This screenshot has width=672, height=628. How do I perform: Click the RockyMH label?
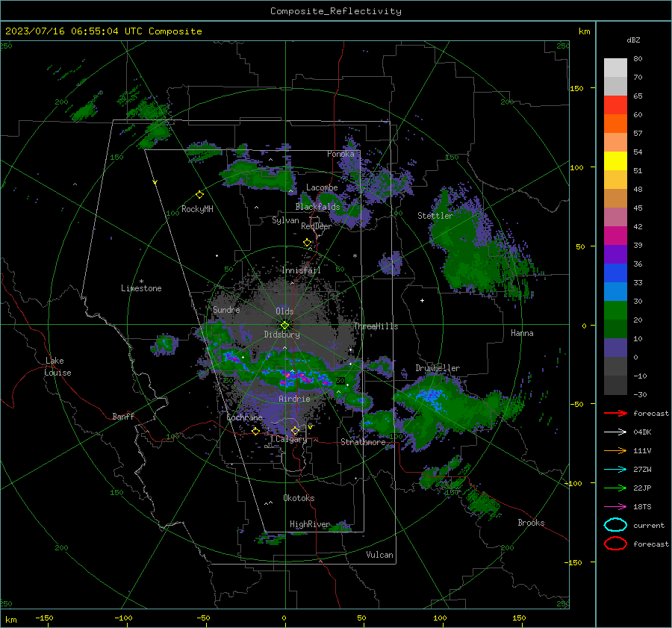tap(197, 209)
